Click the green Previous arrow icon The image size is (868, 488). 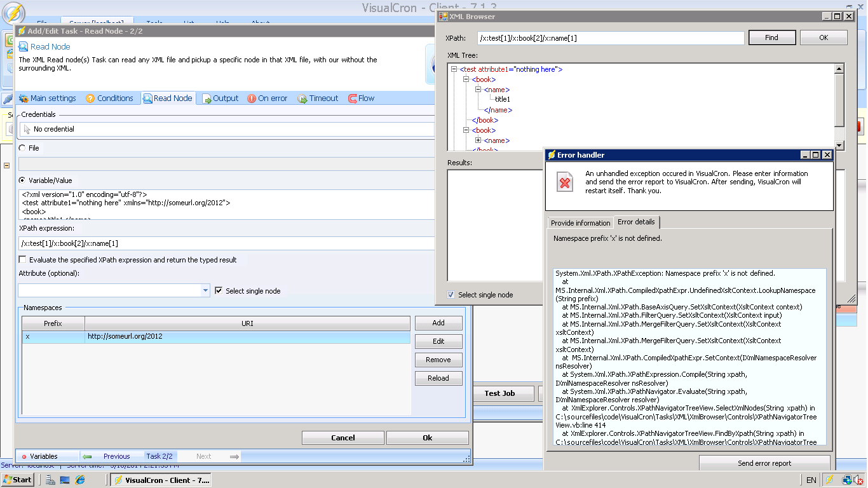click(x=88, y=456)
